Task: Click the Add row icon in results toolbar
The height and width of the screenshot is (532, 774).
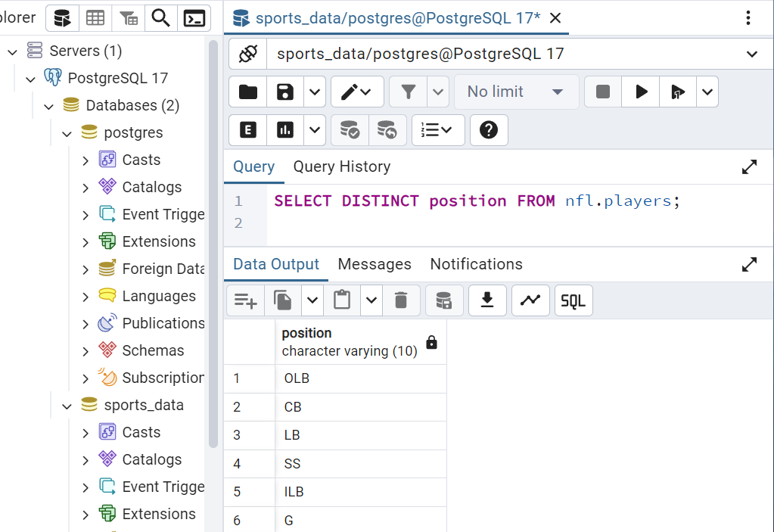Action: point(245,300)
